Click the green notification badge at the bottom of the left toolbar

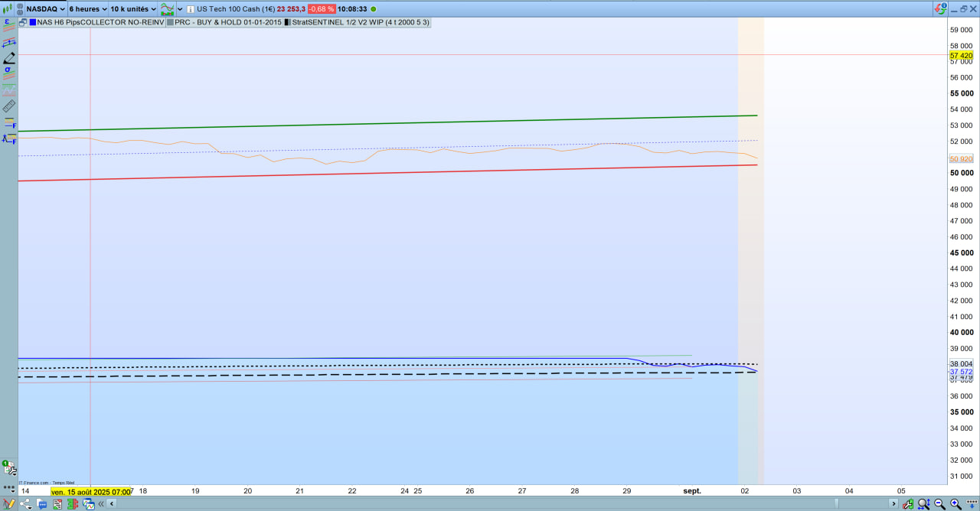[5, 463]
